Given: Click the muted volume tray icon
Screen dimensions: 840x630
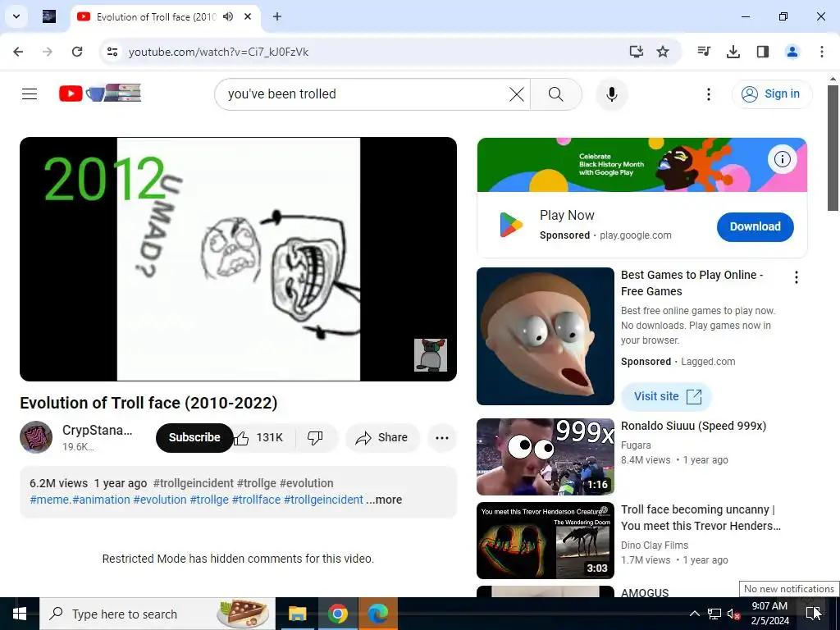Looking at the screenshot, I should pos(733,614).
